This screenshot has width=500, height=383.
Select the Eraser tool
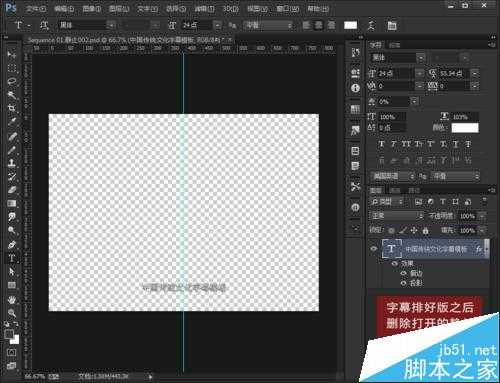coord(12,190)
